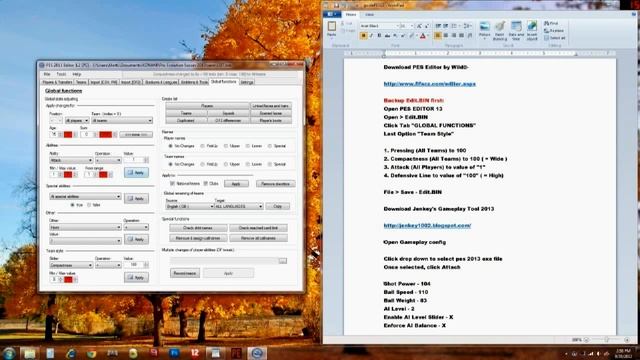The width and height of the screenshot is (640, 360).
Task: Open the Tools menu in PES Editor
Action: (x=61, y=74)
